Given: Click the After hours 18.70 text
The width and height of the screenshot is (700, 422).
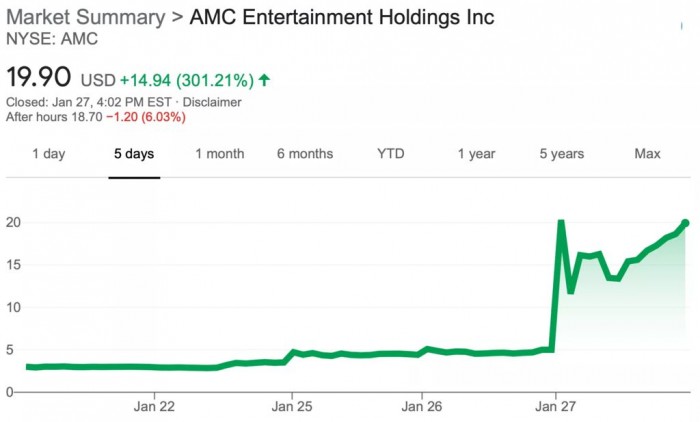Looking at the screenshot, I should (54, 117).
